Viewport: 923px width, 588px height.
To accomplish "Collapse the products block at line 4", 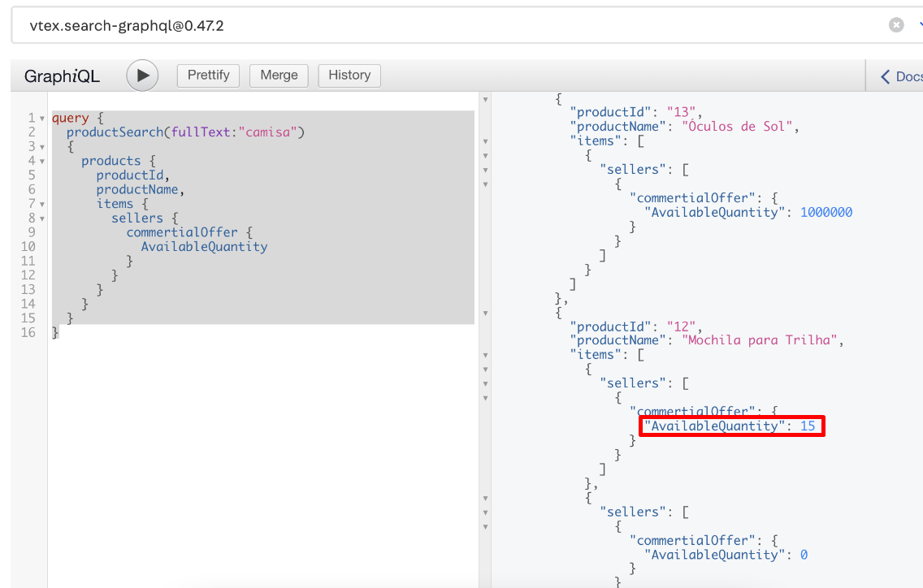I will [x=42, y=162].
